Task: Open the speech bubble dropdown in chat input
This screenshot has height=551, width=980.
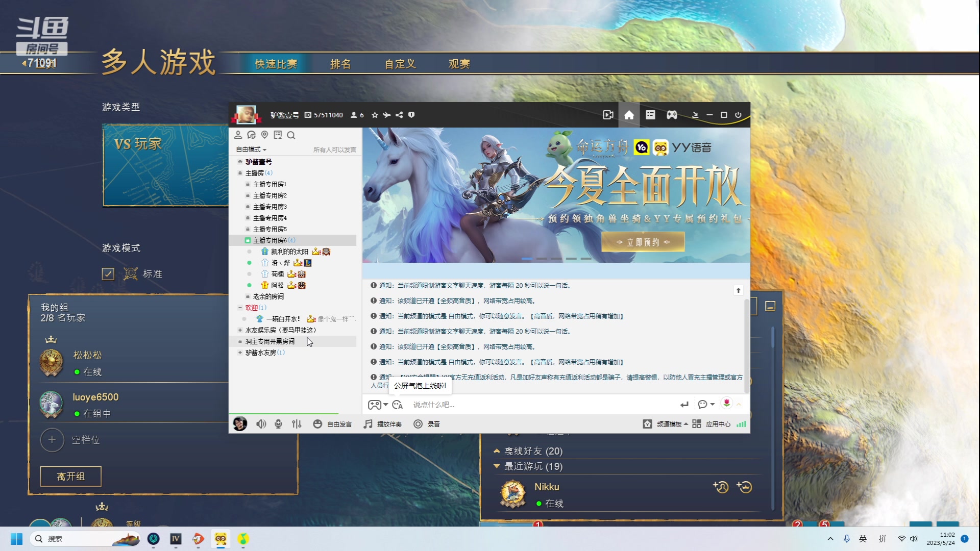Action: coord(706,405)
